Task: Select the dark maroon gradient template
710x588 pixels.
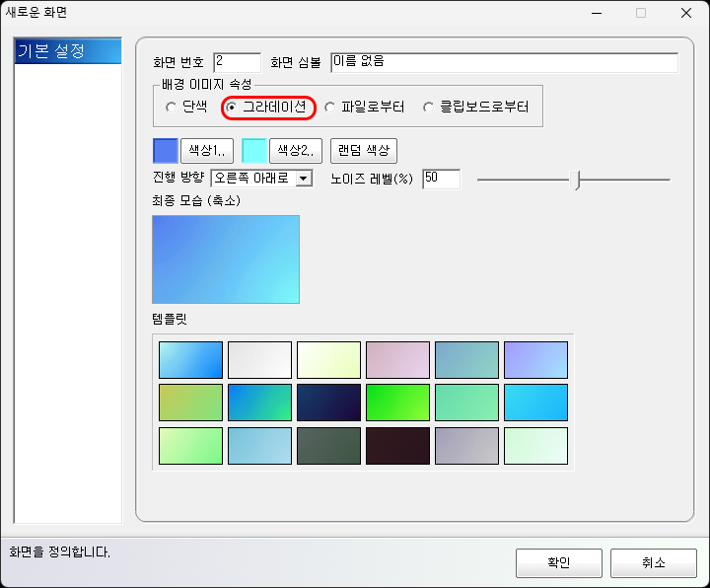Action: pos(397,445)
